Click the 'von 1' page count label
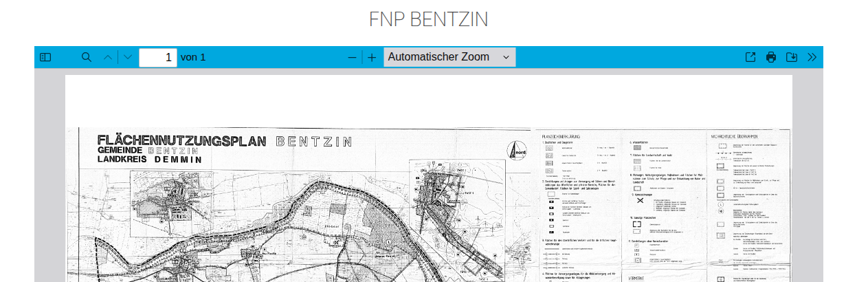 coord(193,57)
